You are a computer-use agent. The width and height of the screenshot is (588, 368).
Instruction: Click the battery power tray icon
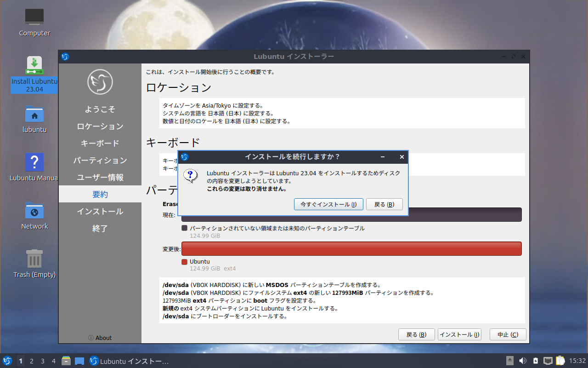[536, 361]
